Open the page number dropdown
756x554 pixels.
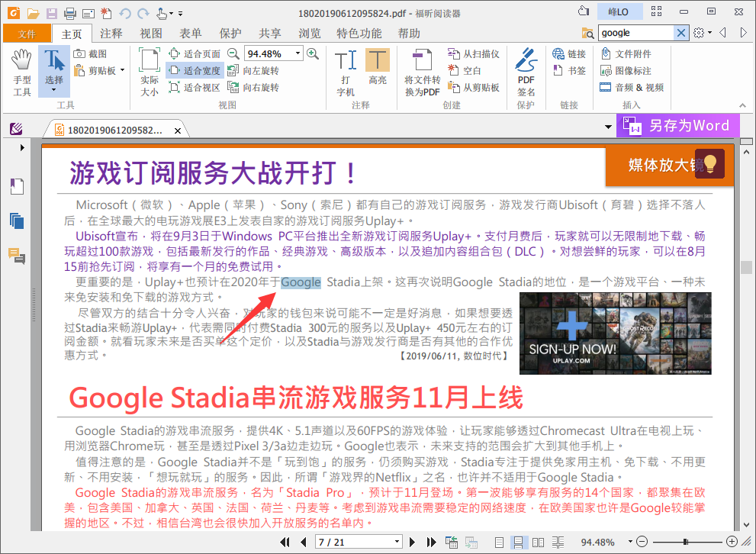397,542
